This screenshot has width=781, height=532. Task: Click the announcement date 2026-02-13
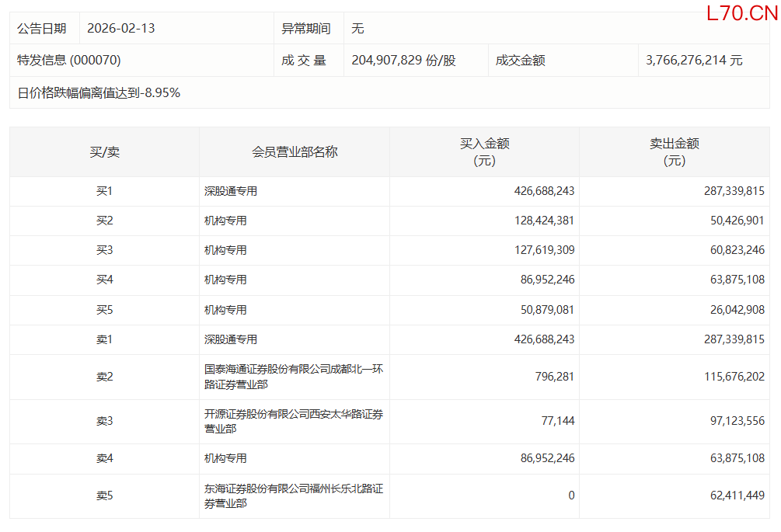click(x=120, y=28)
